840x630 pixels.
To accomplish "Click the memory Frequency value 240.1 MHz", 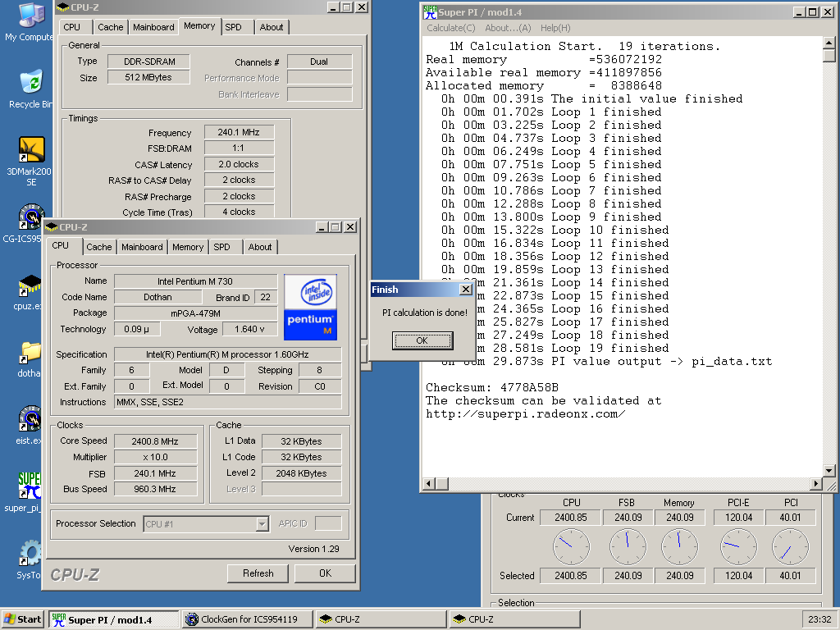I will click(239, 132).
